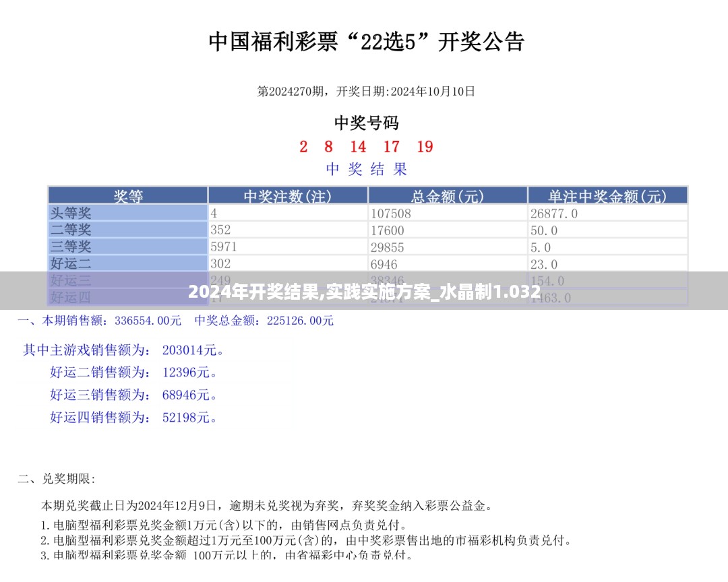Click the 中奖注数(注) column header
Image resolution: width=728 pixels, height=582 pixels.
point(288,196)
